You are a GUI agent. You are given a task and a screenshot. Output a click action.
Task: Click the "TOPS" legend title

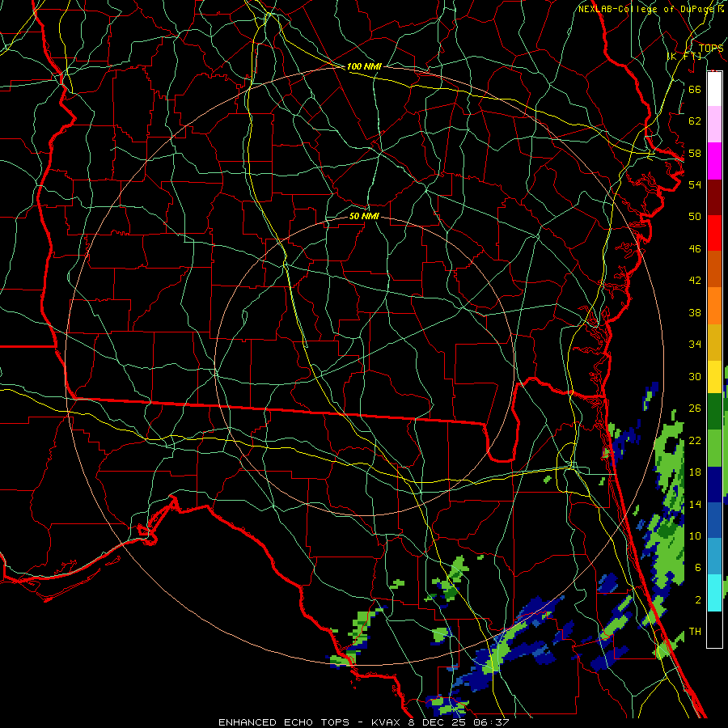(x=711, y=48)
